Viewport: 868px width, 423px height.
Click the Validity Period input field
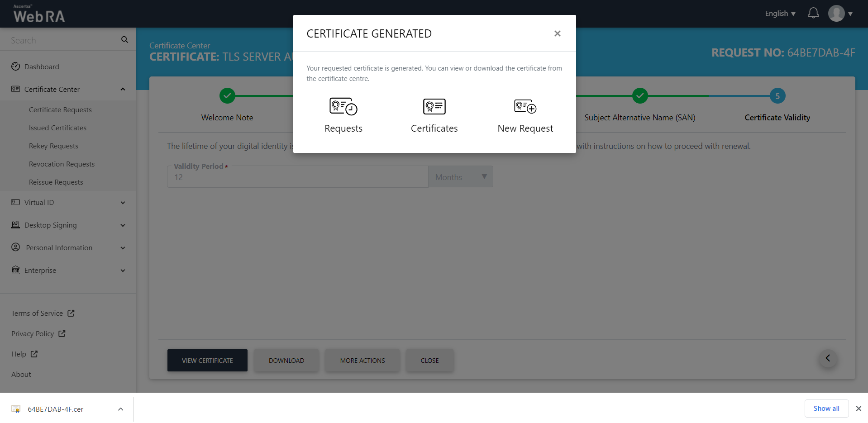297,177
